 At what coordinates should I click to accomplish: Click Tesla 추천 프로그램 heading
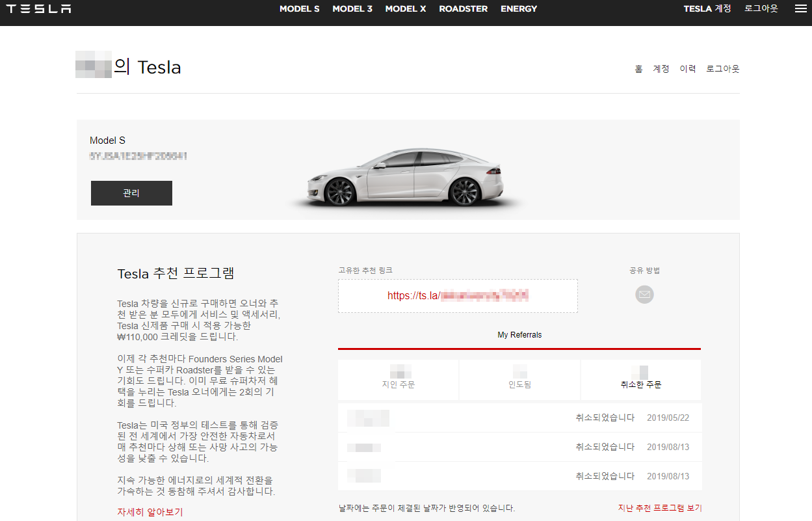[x=176, y=274]
